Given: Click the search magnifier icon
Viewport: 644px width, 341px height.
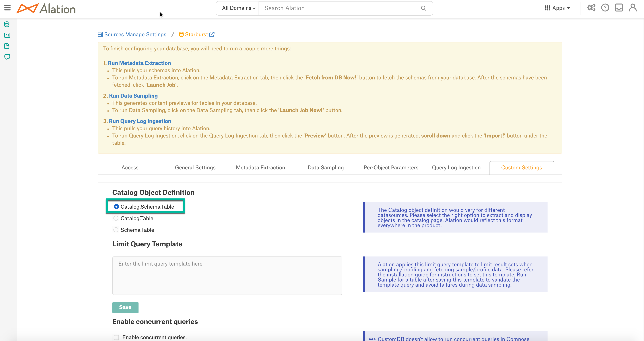Looking at the screenshot, I should (x=424, y=8).
